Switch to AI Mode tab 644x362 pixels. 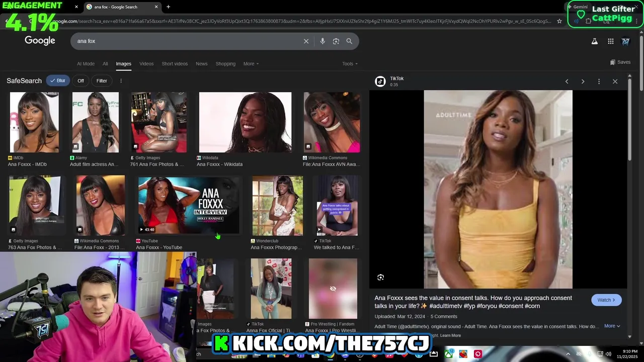click(x=86, y=64)
